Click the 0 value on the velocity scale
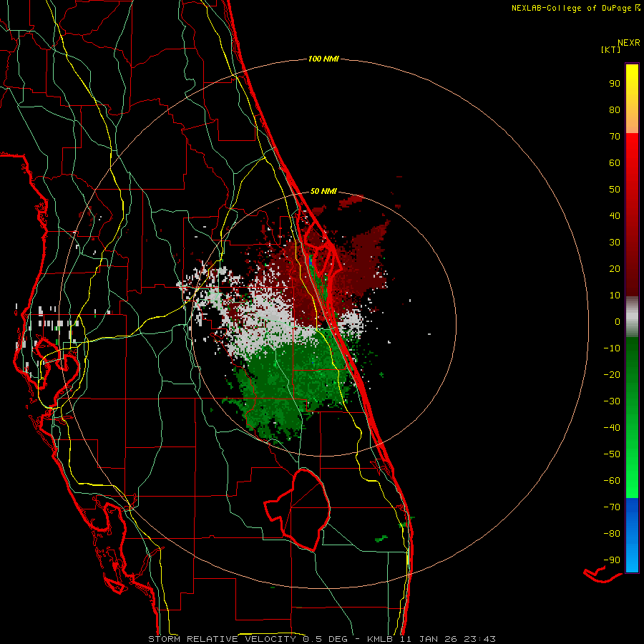This screenshot has height=644, width=644. 618,322
